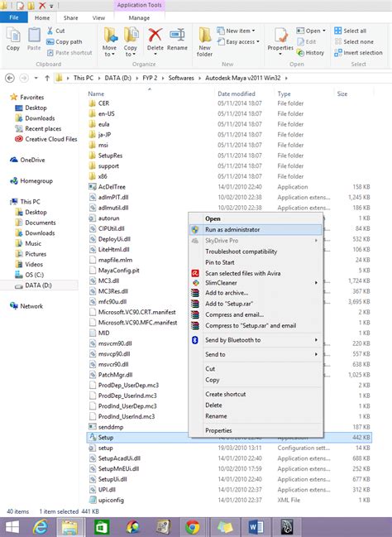
Task: Click the senddmp application icon
Action: coord(93,427)
